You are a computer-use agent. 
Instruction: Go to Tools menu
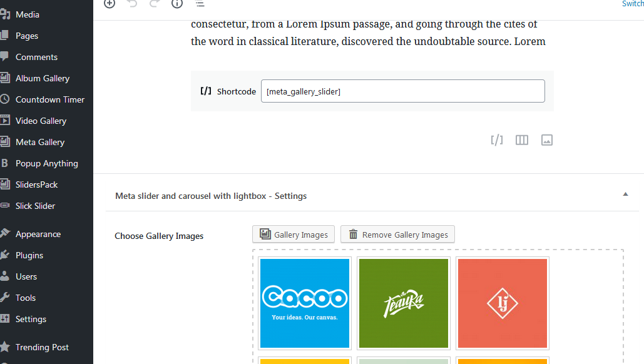coord(26,298)
